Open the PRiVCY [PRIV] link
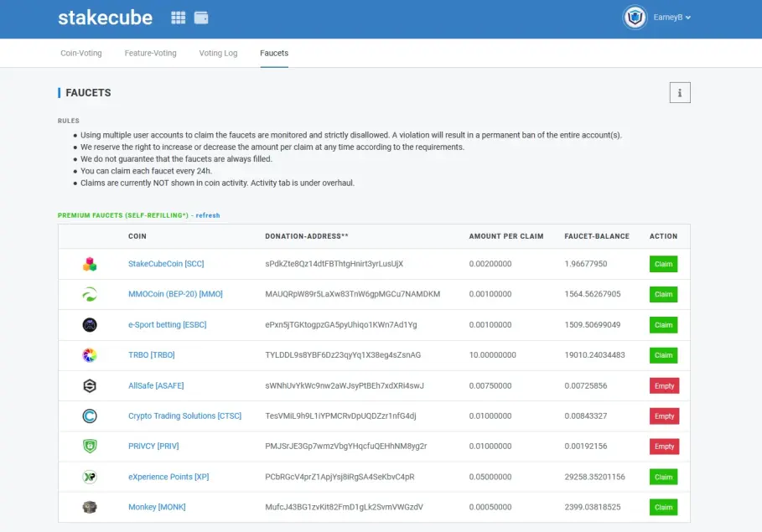This screenshot has width=762, height=532. (x=153, y=446)
